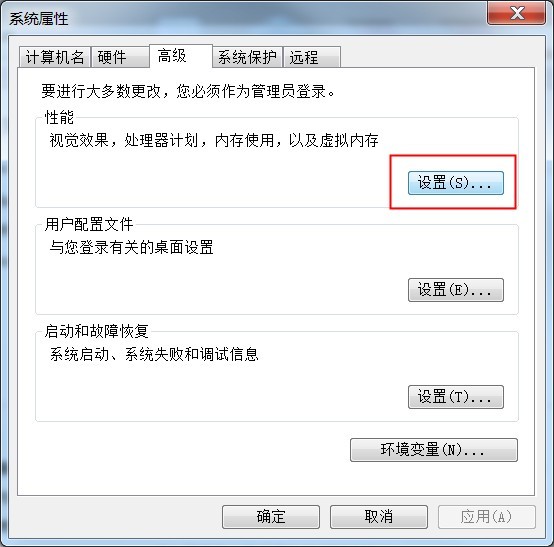Screen dimensions: 554x547
Task: Select the 高级 tab
Action: click(181, 56)
